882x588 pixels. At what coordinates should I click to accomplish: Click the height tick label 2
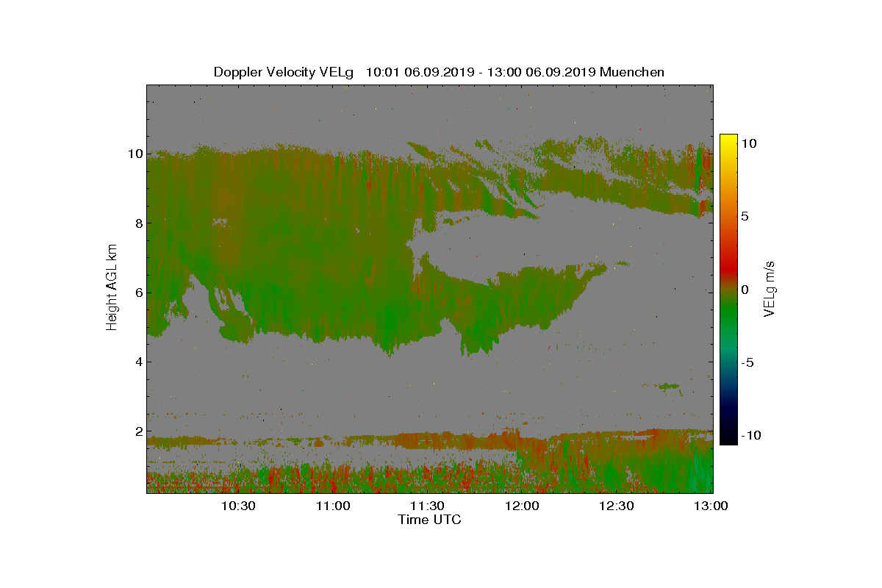(x=139, y=431)
